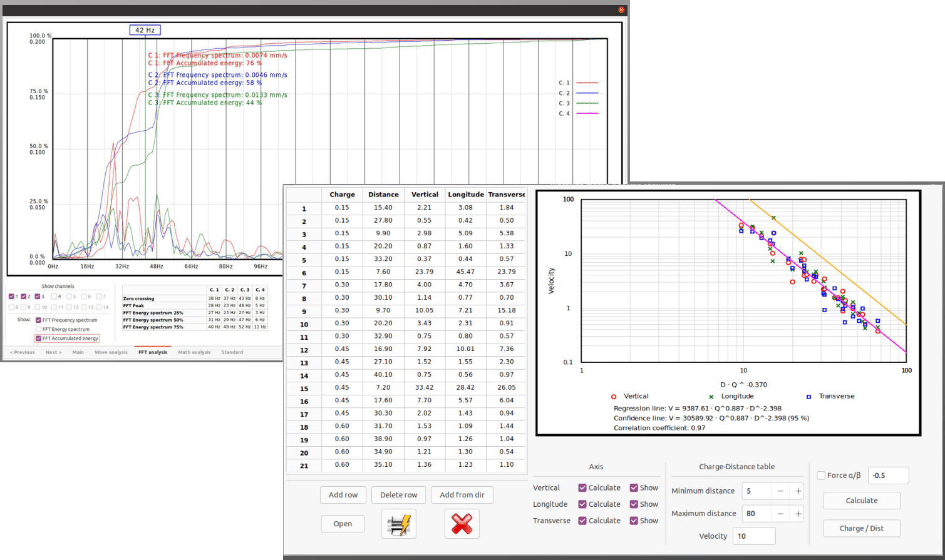The height and width of the screenshot is (560, 945).
Task: Click Distance cell 15.40 in row 1
Action: click(383, 208)
